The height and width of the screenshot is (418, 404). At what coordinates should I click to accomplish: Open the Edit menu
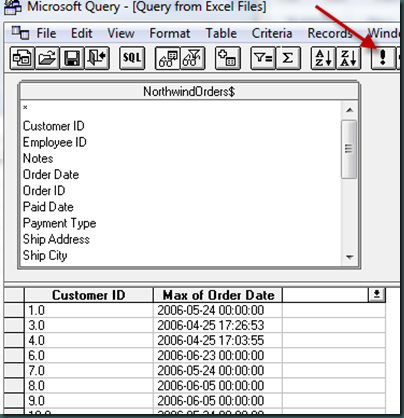[82, 33]
